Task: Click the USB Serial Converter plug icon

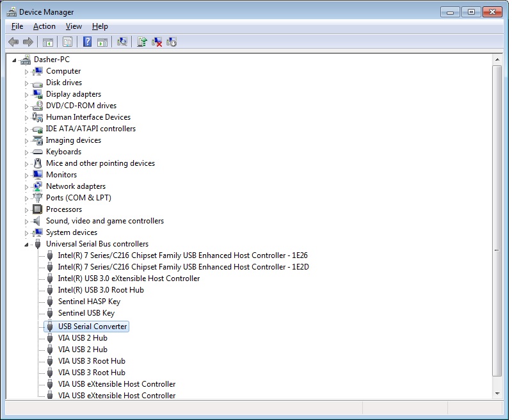Action: pyautogui.click(x=50, y=327)
